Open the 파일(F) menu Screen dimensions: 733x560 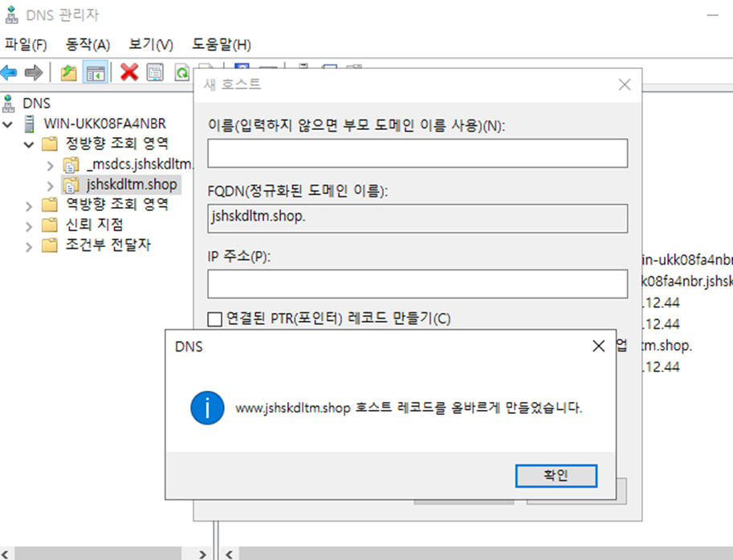(x=26, y=44)
